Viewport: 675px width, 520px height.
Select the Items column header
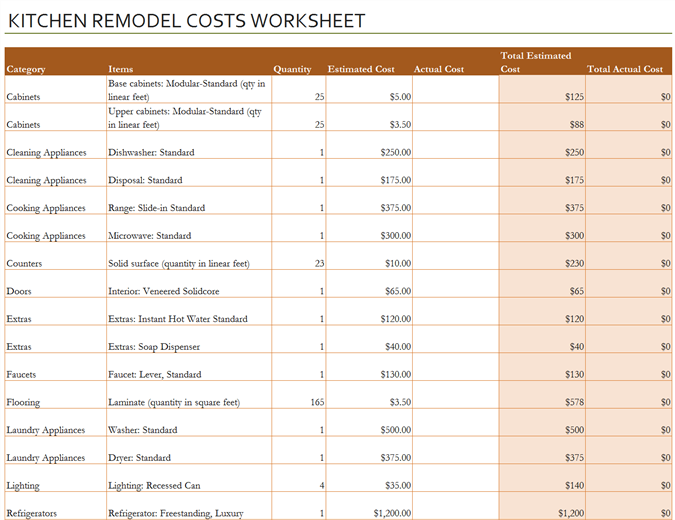[x=121, y=69]
